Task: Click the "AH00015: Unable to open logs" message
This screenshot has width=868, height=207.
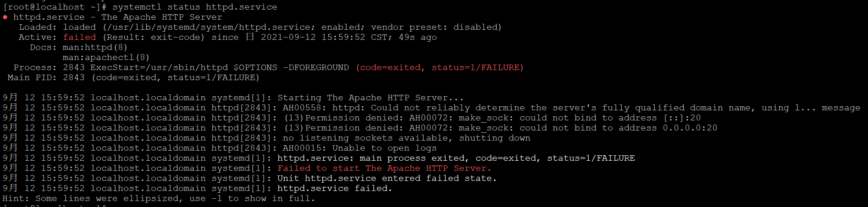Action: point(359,148)
